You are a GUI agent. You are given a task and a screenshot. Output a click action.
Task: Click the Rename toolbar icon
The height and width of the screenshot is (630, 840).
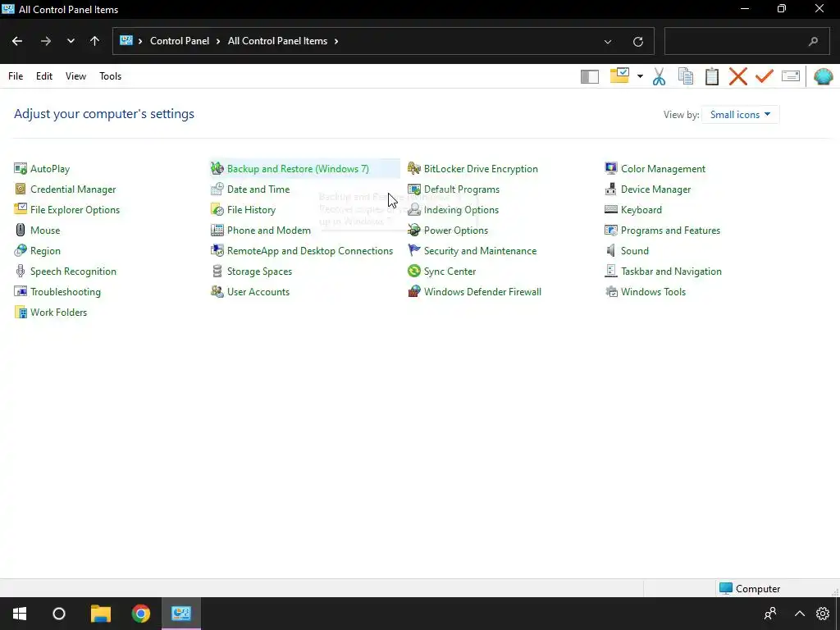click(x=791, y=76)
